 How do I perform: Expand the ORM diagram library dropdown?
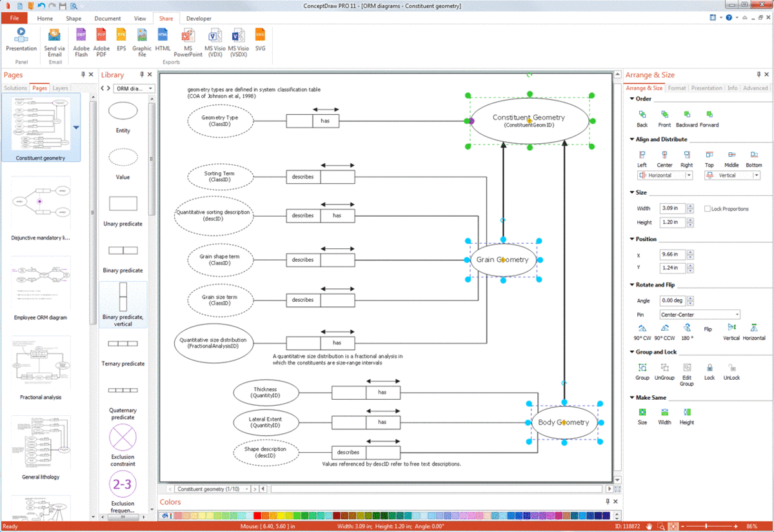[151, 89]
